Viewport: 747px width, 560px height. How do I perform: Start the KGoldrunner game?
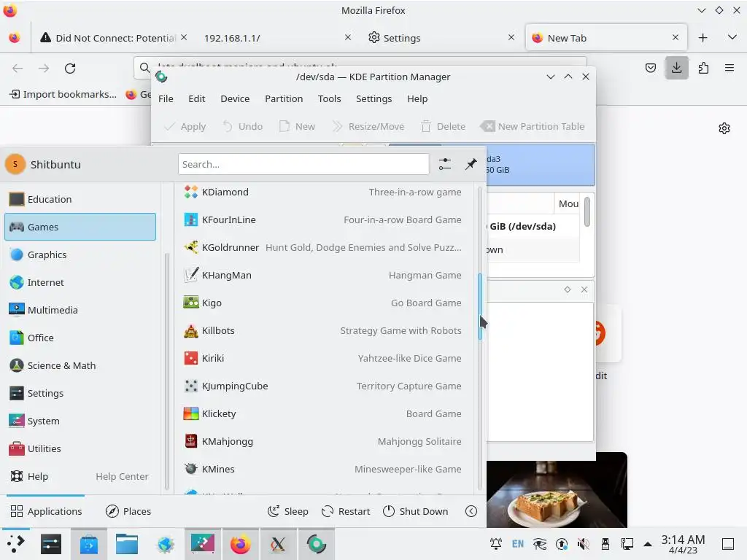[322, 247]
